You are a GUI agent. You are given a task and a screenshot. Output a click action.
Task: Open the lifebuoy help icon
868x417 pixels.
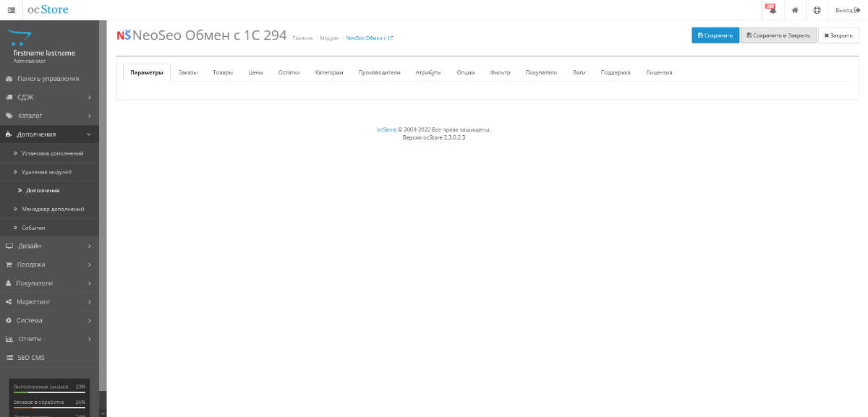tap(817, 10)
